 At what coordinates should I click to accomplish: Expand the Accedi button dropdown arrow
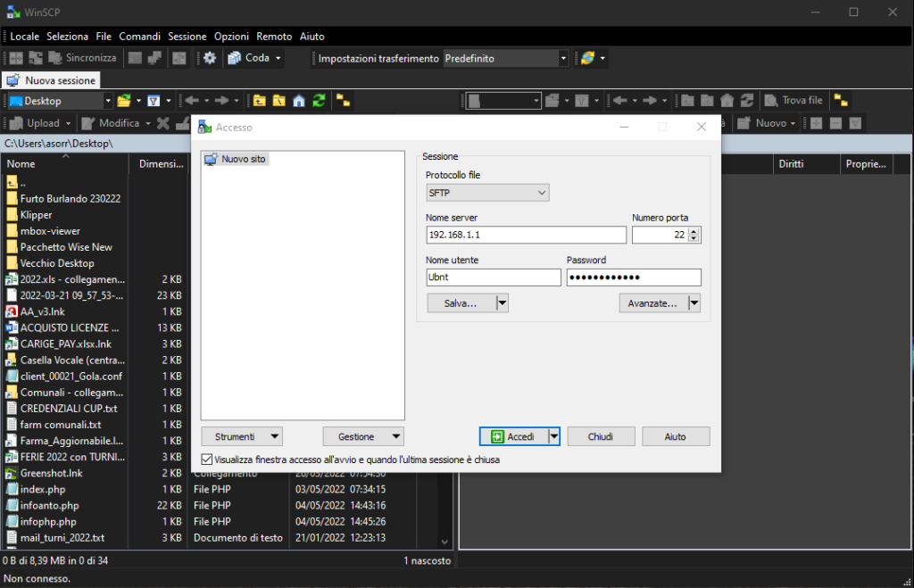pos(553,436)
